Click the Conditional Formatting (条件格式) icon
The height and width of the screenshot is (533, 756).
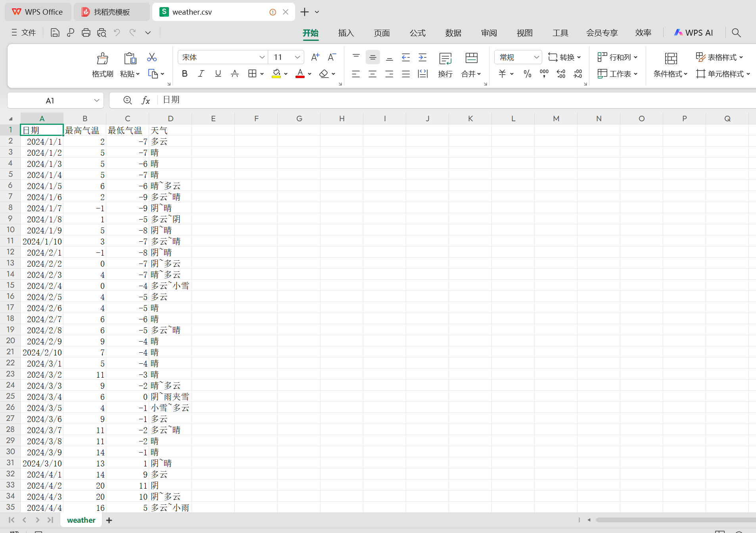coord(671,58)
